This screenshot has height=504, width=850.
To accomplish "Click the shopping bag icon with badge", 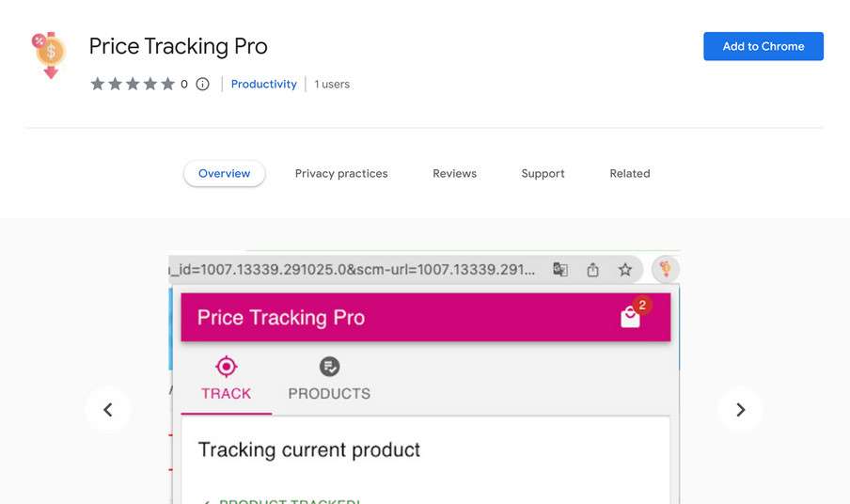I will (x=631, y=318).
